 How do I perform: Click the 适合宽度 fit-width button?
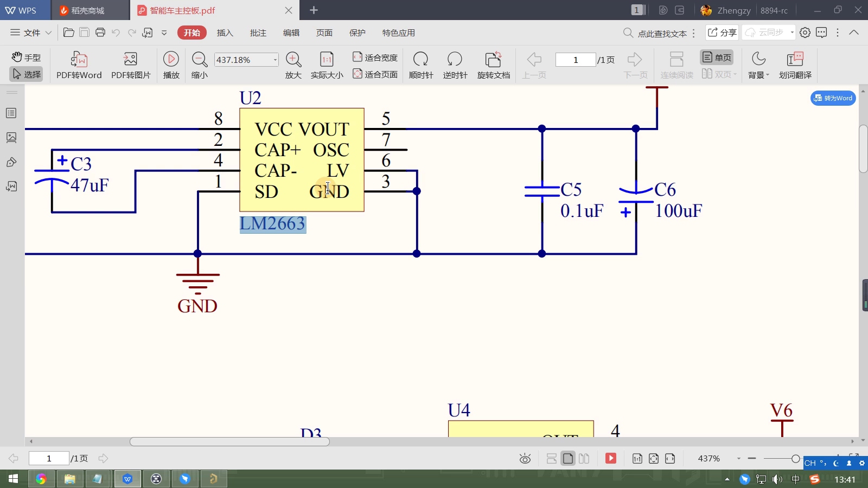click(374, 56)
